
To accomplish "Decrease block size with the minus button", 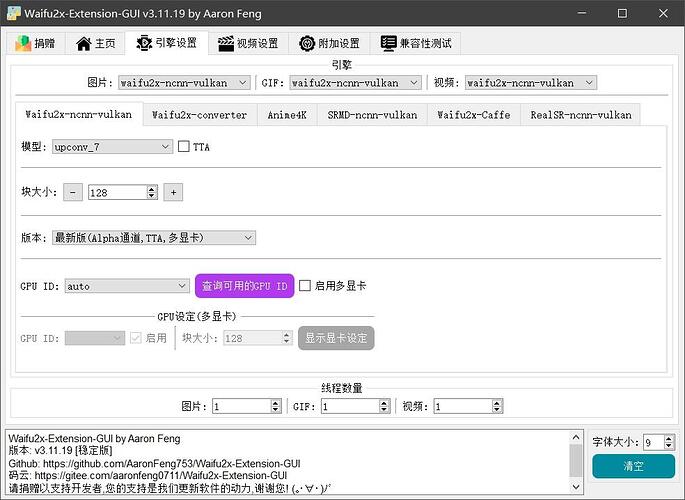I will pos(73,192).
